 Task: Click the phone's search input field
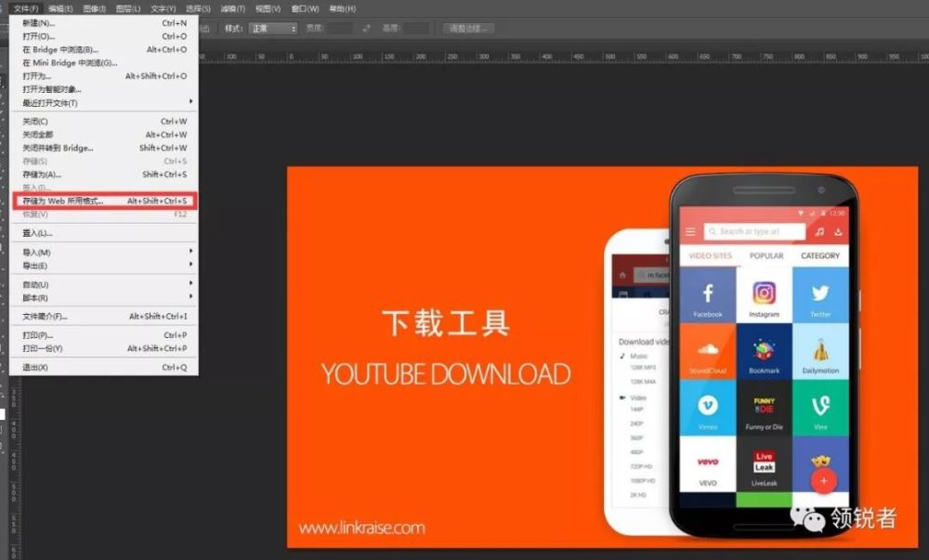pyautogui.click(x=752, y=231)
